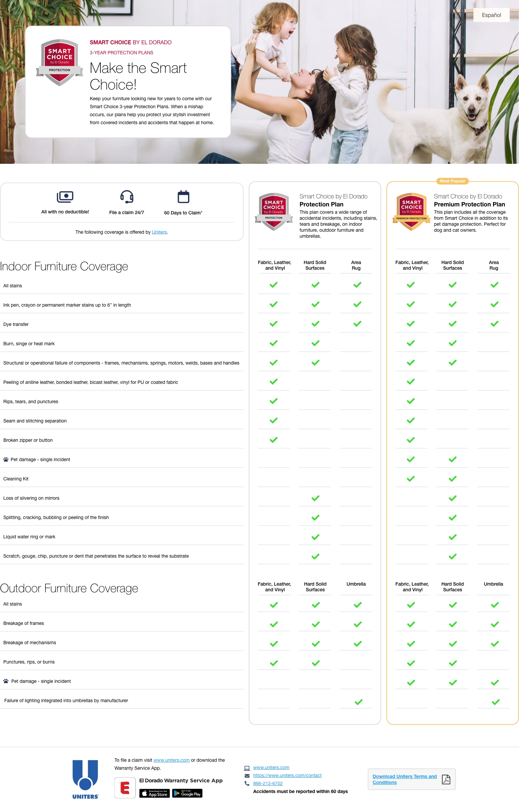The height and width of the screenshot is (812, 519).
Task: Click the Uniters logo in the footer
Action: (x=85, y=779)
